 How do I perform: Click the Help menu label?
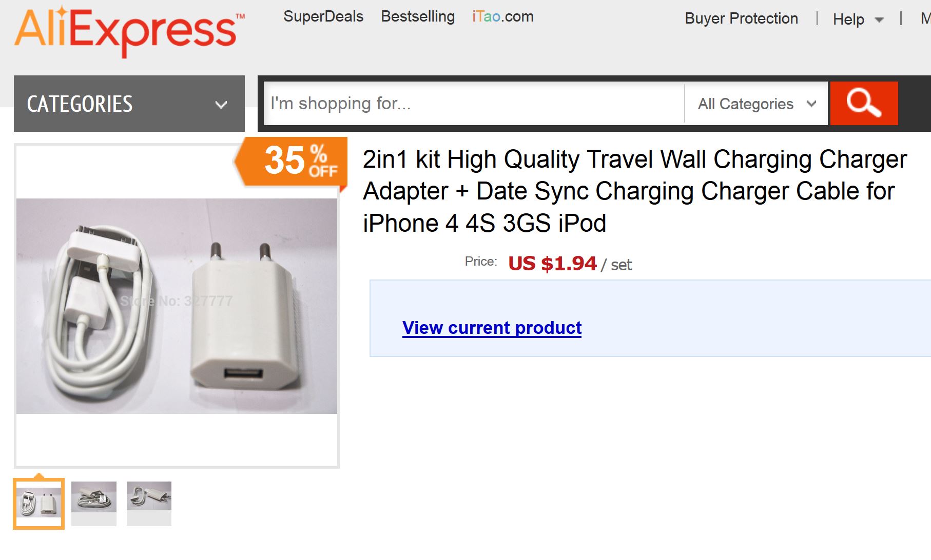click(849, 19)
